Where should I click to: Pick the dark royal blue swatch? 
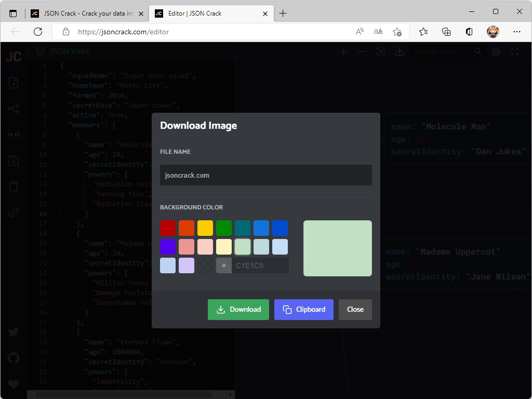tap(280, 228)
